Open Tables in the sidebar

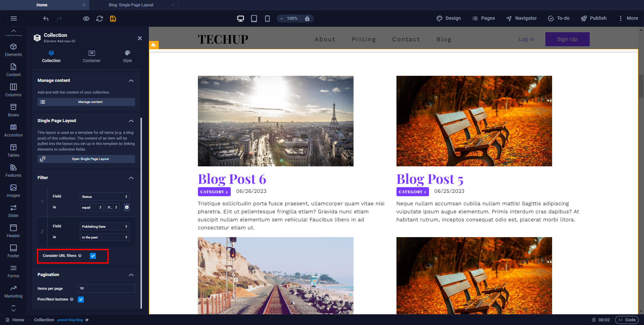click(13, 151)
